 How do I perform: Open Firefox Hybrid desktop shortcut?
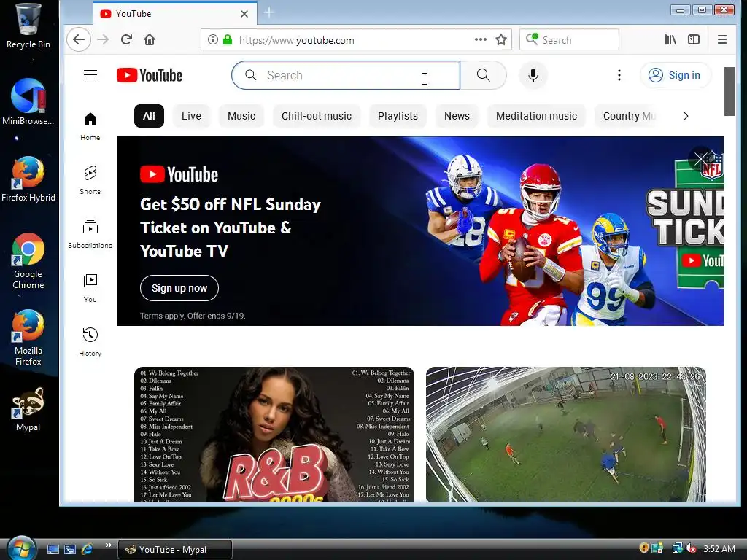tap(28, 179)
